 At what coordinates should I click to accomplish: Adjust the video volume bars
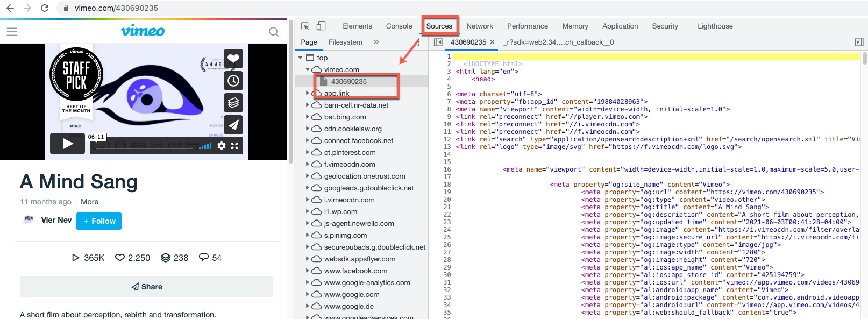tap(205, 146)
